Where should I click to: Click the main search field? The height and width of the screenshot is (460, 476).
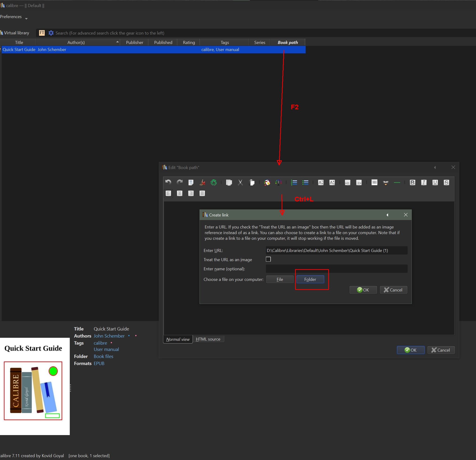point(265,33)
